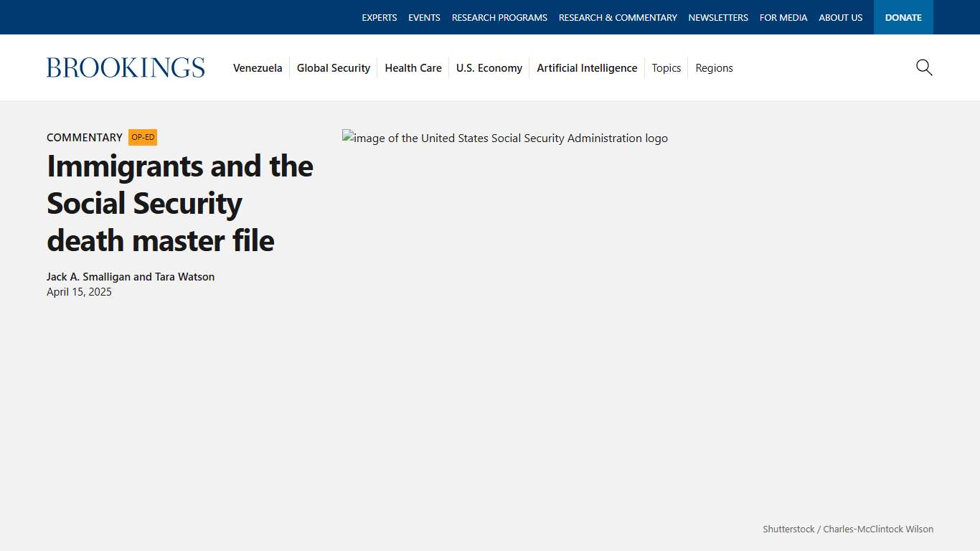Open the Artificial Intelligence section
980x551 pixels.
pyautogui.click(x=587, y=67)
